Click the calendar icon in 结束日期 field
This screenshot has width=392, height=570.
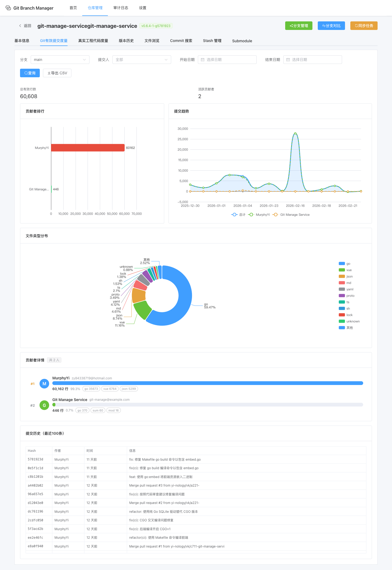point(288,60)
